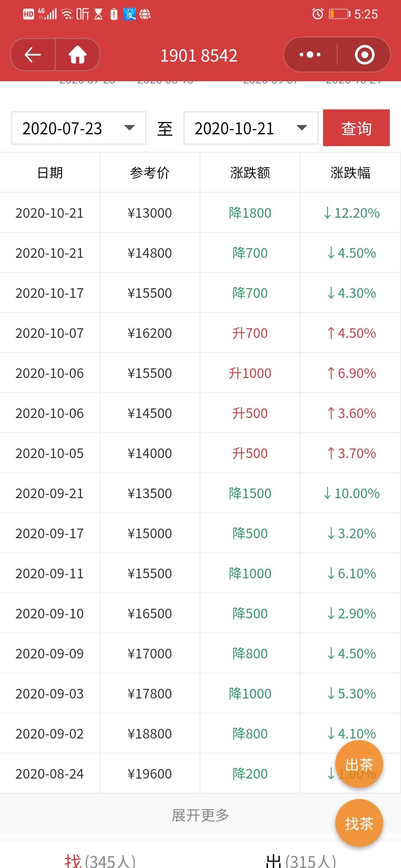Tap the alarm clock status icon
The height and width of the screenshot is (868, 401).
(317, 14)
